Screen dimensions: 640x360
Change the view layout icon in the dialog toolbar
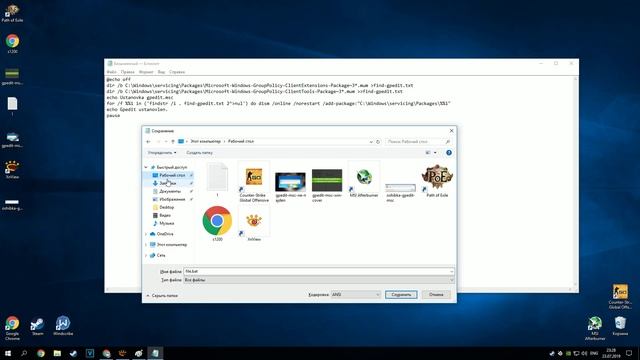428,153
